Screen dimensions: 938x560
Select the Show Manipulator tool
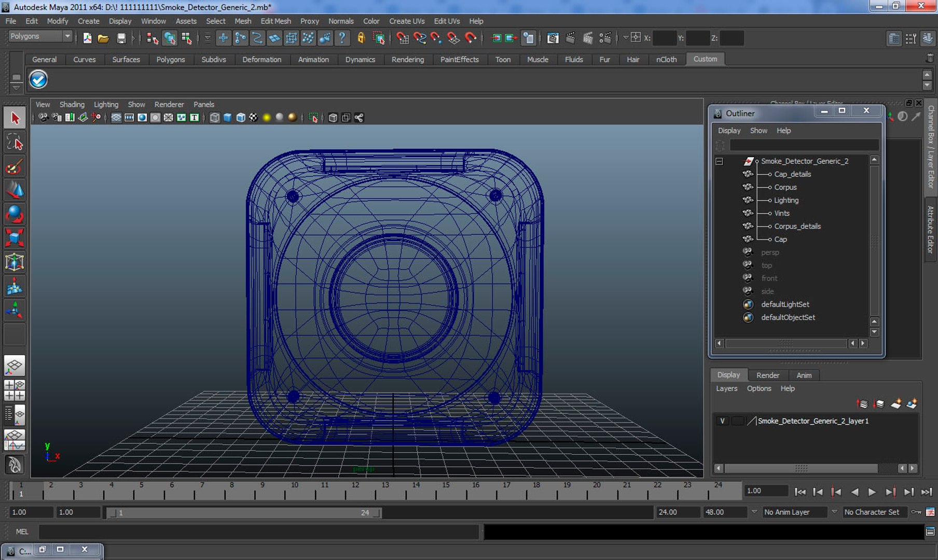[x=15, y=310]
